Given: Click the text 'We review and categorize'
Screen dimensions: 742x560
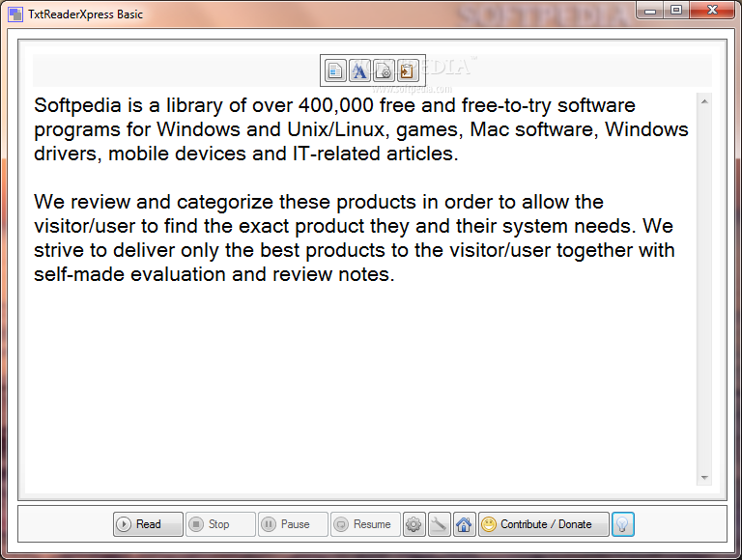Looking at the screenshot, I should pos(154,203).
